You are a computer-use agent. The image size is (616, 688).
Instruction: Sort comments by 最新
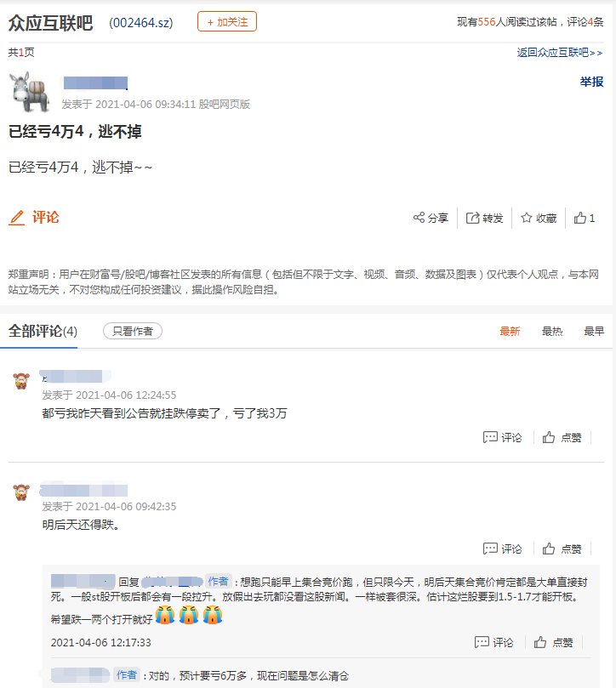click(x=510, y=332)
